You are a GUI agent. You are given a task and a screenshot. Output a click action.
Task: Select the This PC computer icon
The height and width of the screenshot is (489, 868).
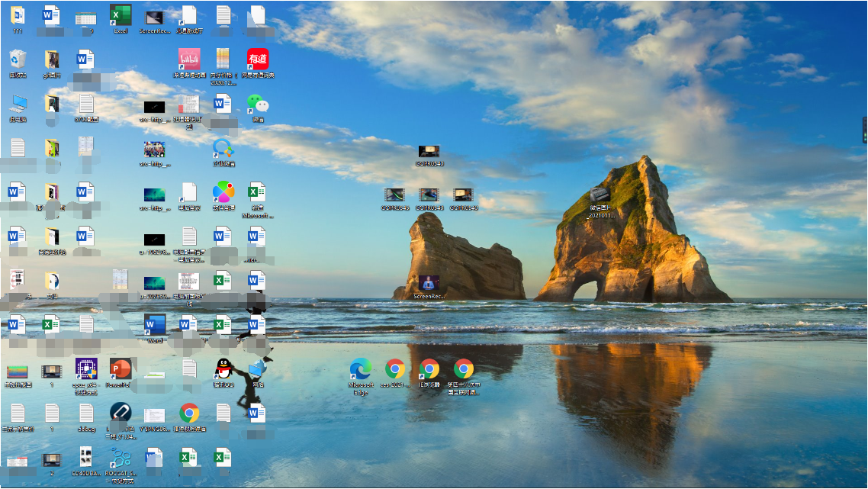pos(18,105)
